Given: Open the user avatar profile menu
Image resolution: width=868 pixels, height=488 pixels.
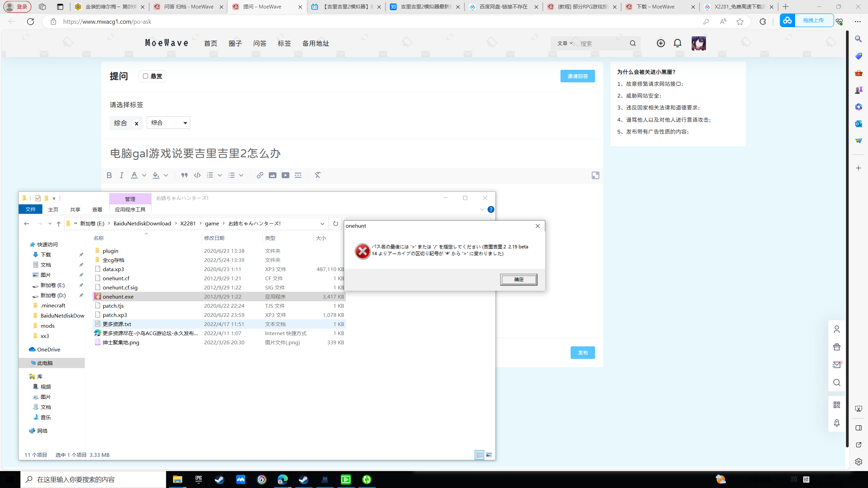Looking at the screenshot, I should pos(698,43).
